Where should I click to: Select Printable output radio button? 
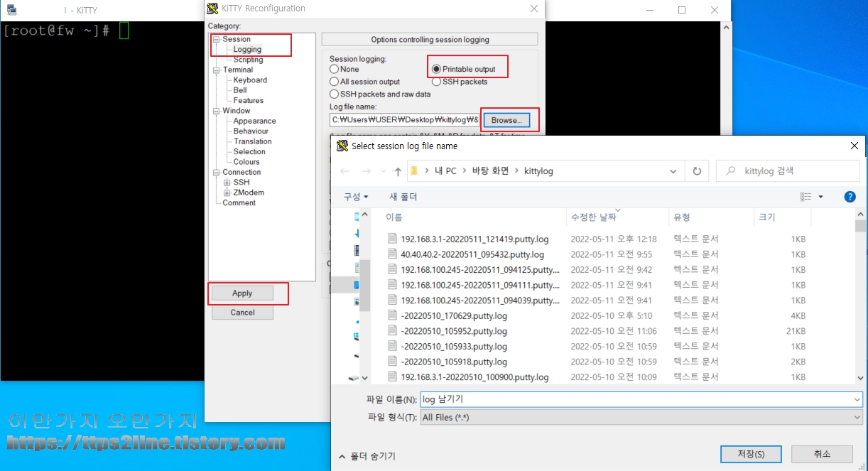click(436, 70)
